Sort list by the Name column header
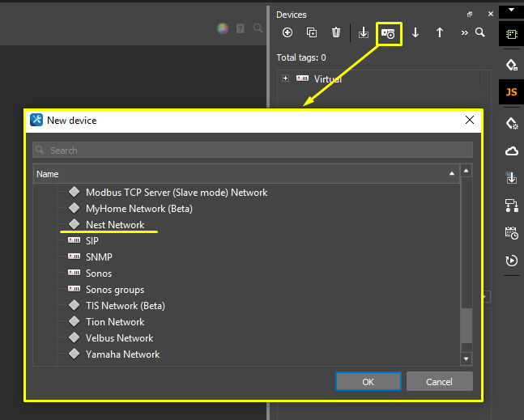Screen dimensions: 524x420 [243, 174]
